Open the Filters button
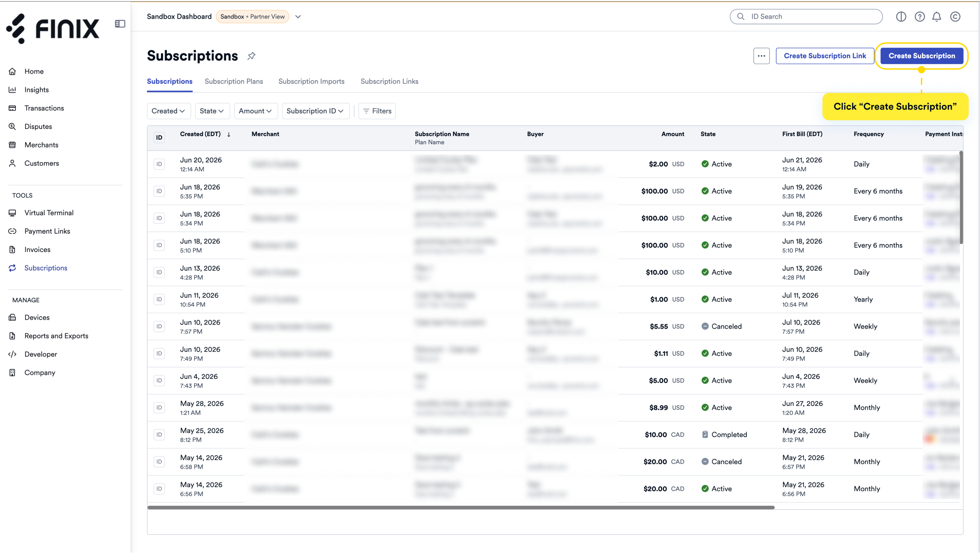 tap(377, 111)
